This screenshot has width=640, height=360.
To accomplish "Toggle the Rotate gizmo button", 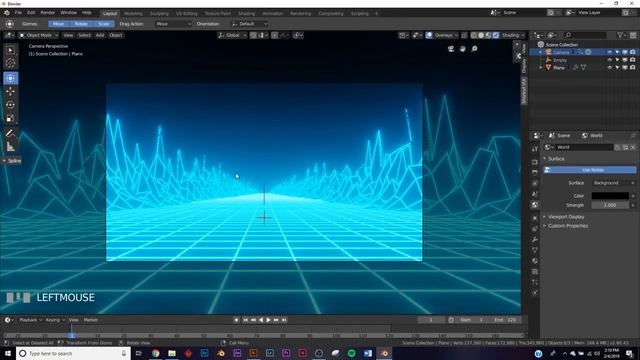I will pyautogui.click(x=81, y=24).
